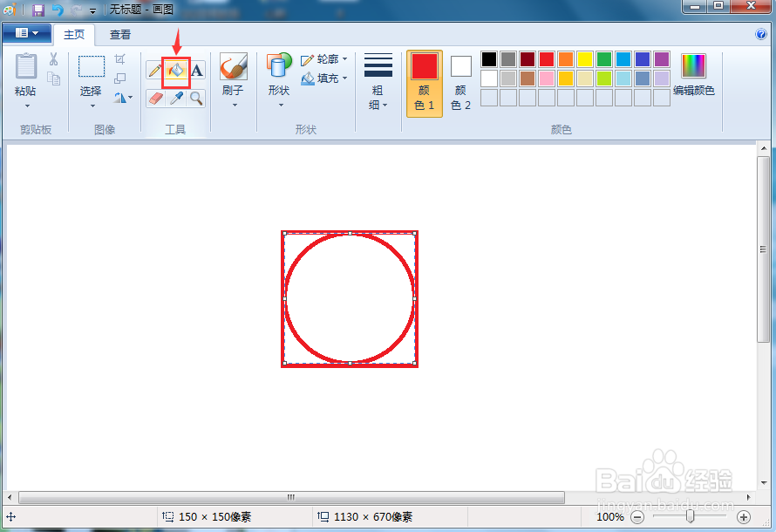Select the Magnifier tool
776x532 pixels.
click(x=196, y=99)
